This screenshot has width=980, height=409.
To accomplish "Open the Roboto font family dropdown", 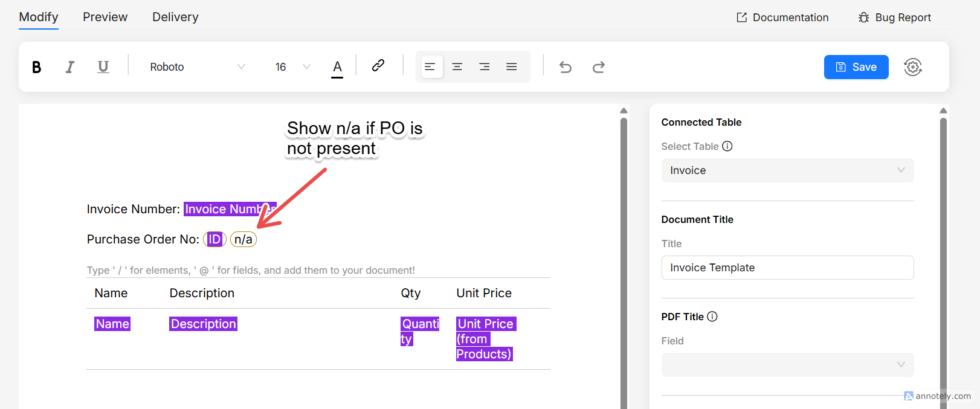I will coord(198,67).
